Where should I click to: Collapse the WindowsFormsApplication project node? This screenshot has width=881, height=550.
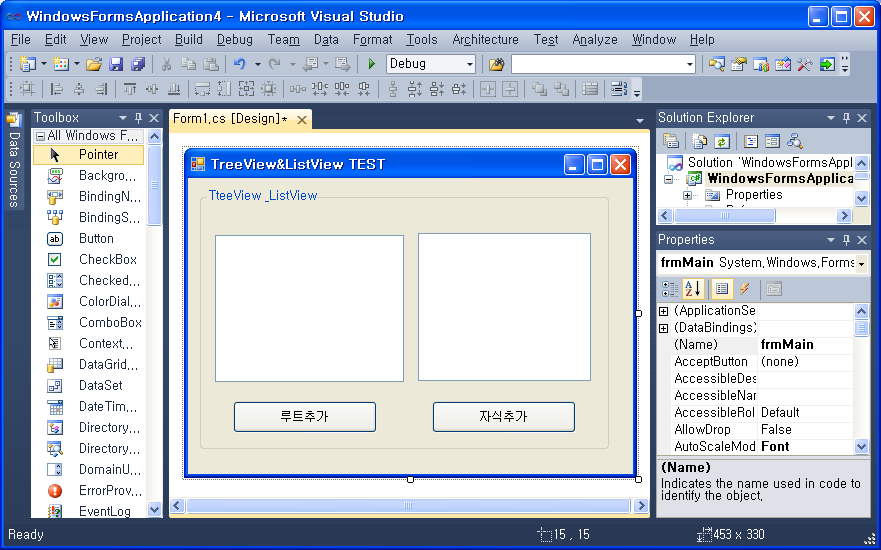[668, 179]
